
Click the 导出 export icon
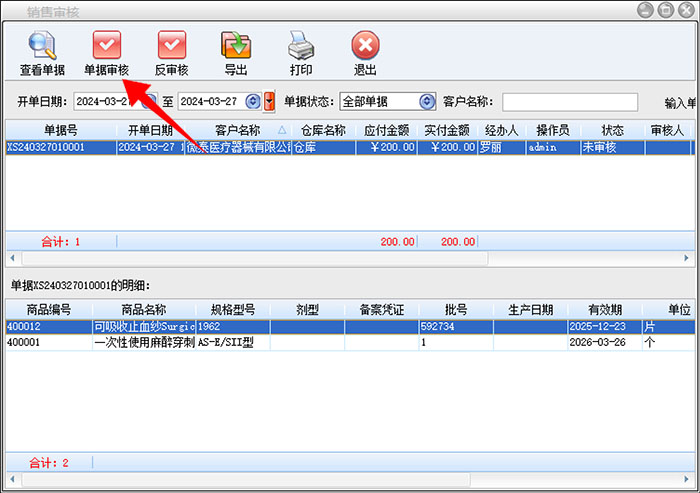[236, 46]
